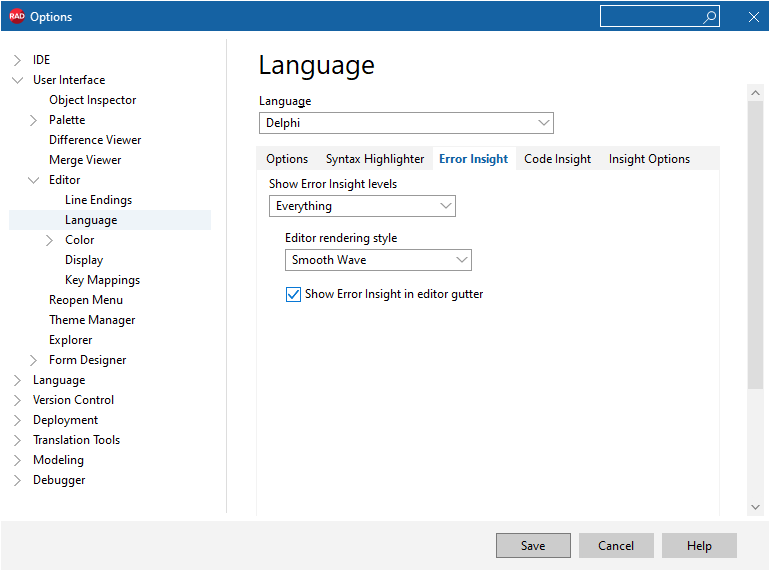Expand the Debugger tree node
This screenshot has width=770, height=571.
(17, 480)
